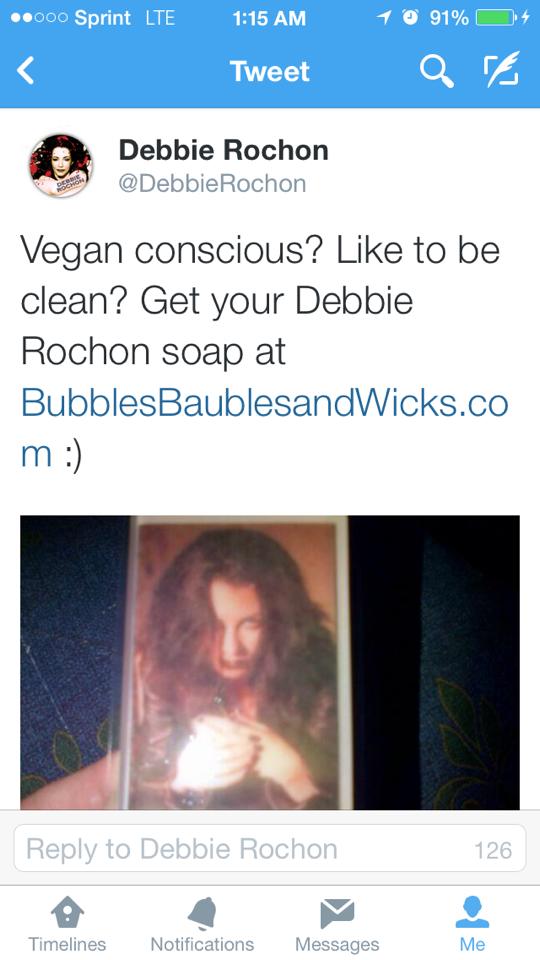Open search with magnifying glass icon

[437, 72]
